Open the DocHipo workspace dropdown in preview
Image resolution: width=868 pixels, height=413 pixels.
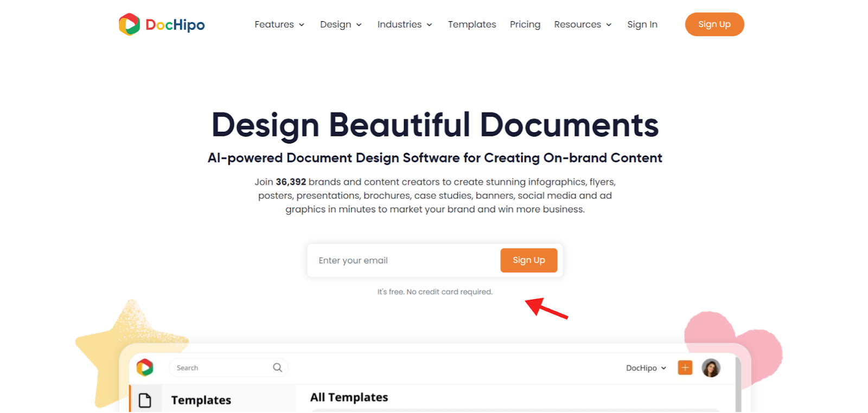click(646, 368)
